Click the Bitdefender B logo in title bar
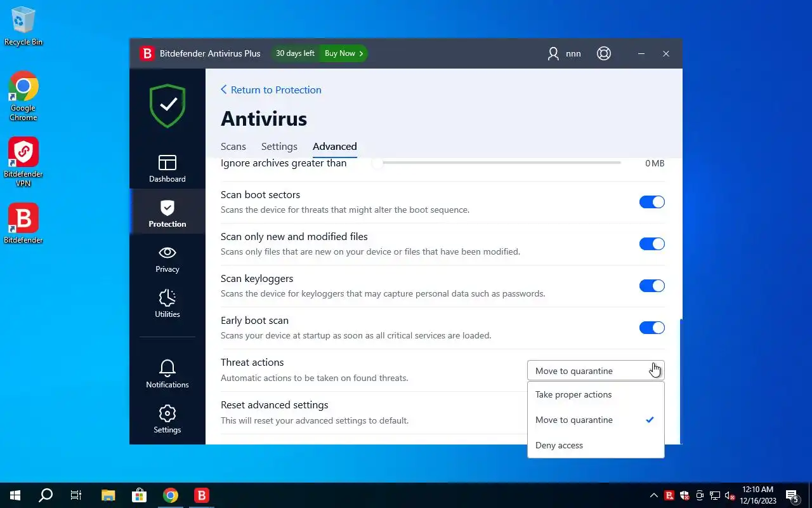 [x=147, y=53]
